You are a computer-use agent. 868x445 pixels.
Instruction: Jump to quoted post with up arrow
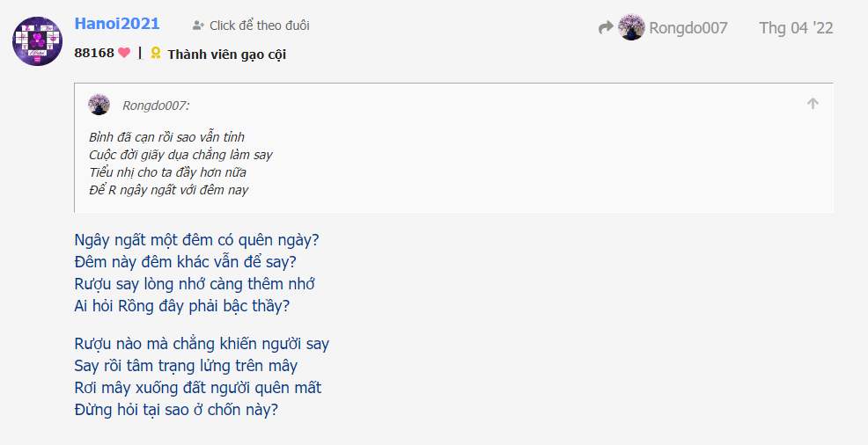(x=813, y=104)
